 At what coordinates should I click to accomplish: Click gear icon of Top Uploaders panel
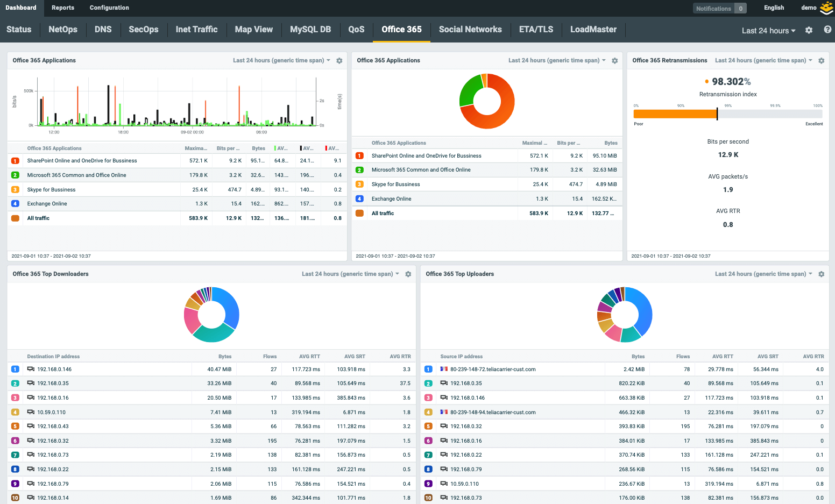pyautogui.click(x=821, y=274)
